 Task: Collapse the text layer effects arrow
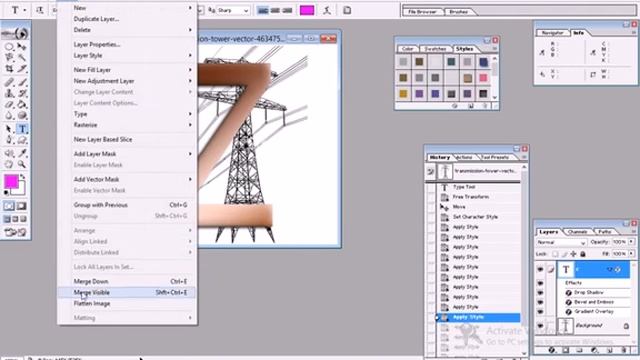click(610, 269)
